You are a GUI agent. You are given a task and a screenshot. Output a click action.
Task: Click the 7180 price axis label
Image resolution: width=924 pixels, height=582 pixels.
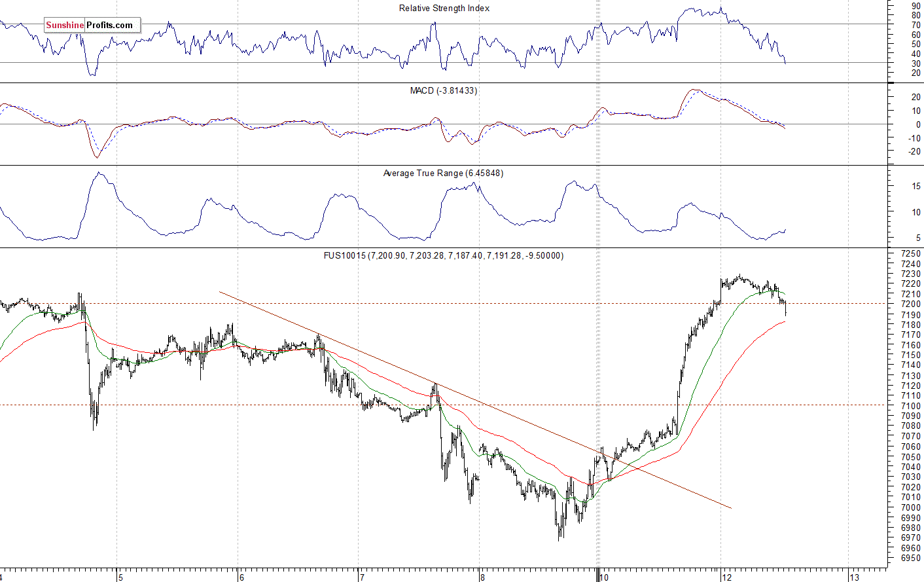tap(911, 325)
